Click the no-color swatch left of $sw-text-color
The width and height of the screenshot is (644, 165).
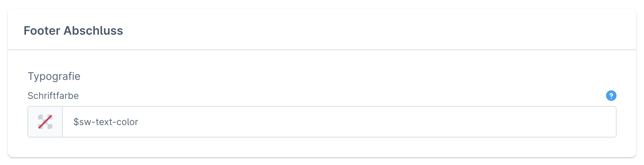coord(45,122)
